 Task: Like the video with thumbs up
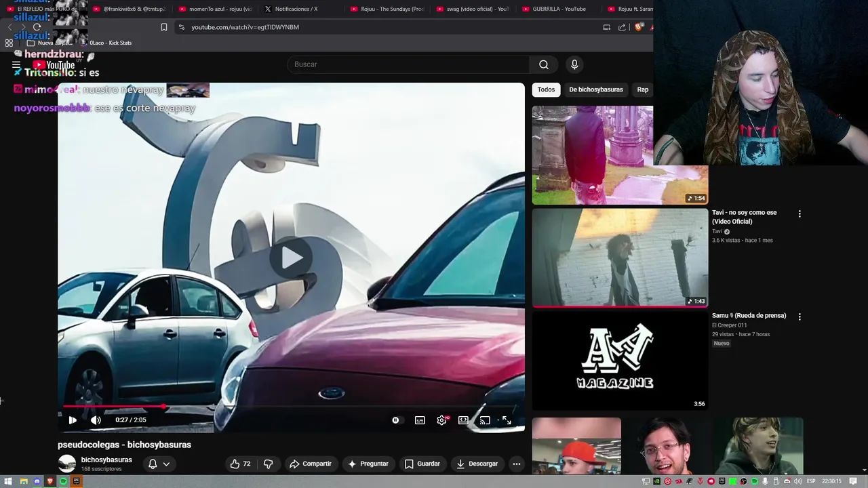(x=240, y=464)
